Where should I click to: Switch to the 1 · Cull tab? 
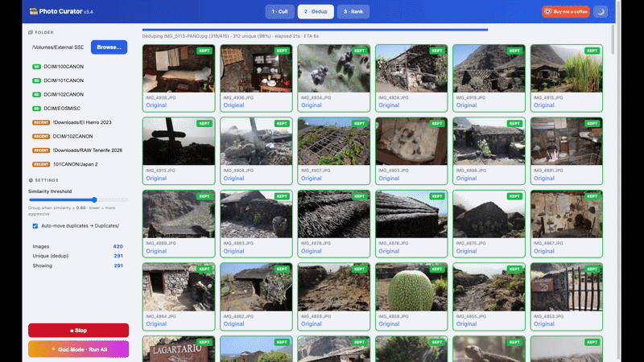click(279, 11)
